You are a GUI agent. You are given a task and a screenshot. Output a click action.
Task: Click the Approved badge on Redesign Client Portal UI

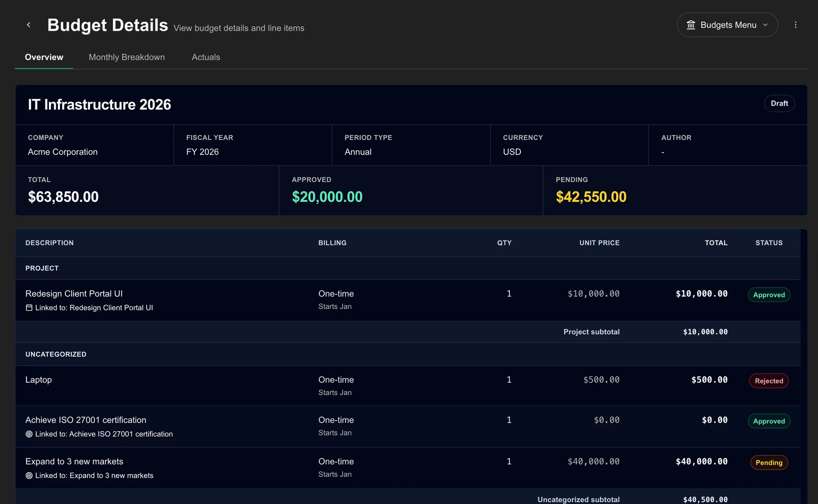(x=769, y=295)
